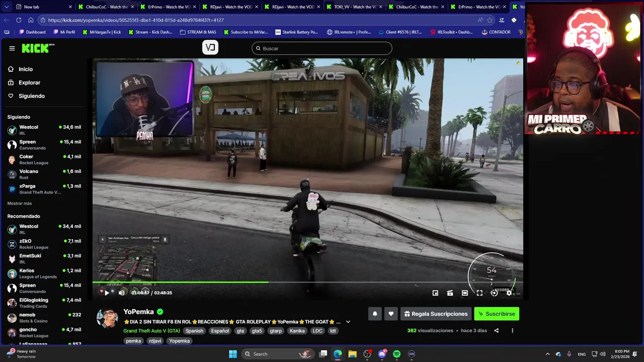Viewport: 644px width, 362px height.
Task: Toggle the microphone icon in system tray
Action: pos(569,354)
